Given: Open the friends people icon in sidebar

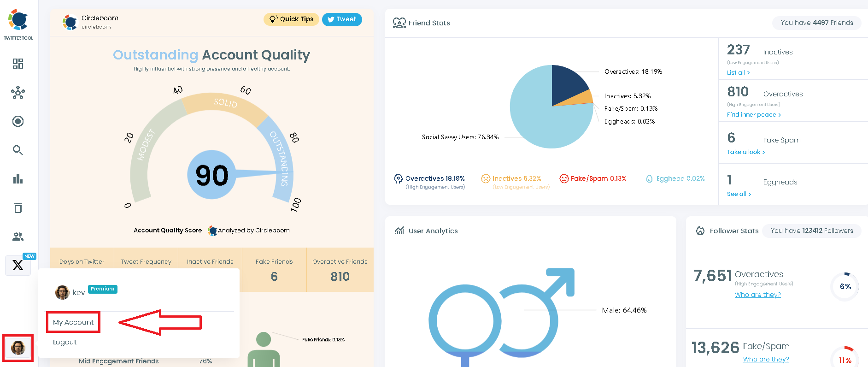Looking at the screenshot, I should coord(18,237).
